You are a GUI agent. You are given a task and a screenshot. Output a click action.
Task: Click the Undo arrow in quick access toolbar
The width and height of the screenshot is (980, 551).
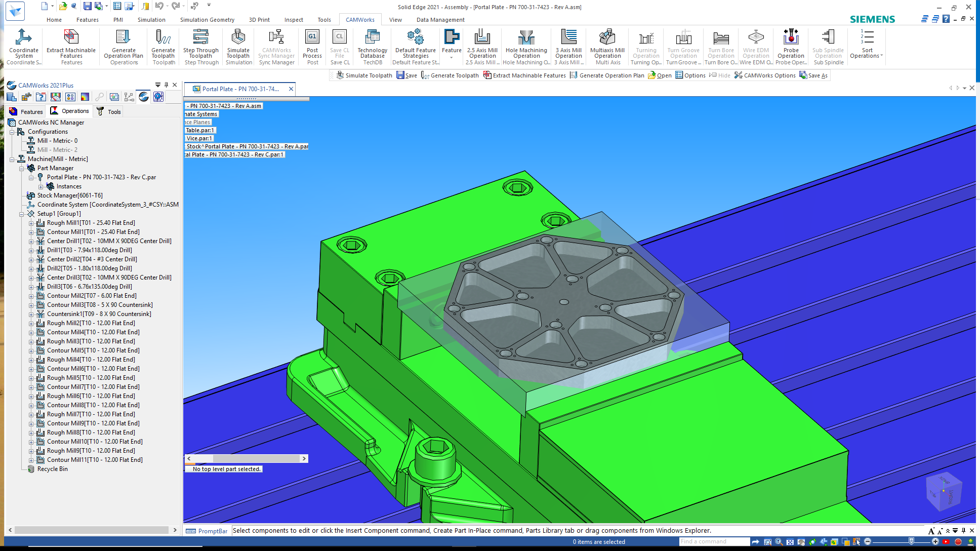click(159, 6)
